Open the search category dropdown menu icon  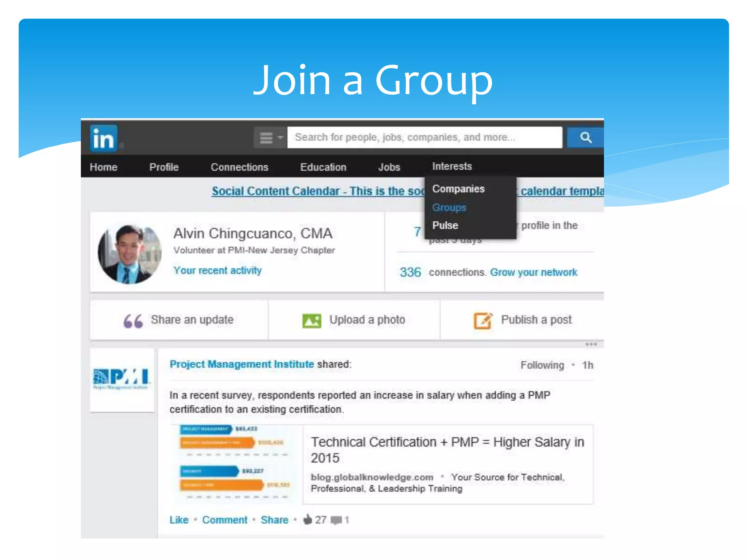[x=270, y=138]
